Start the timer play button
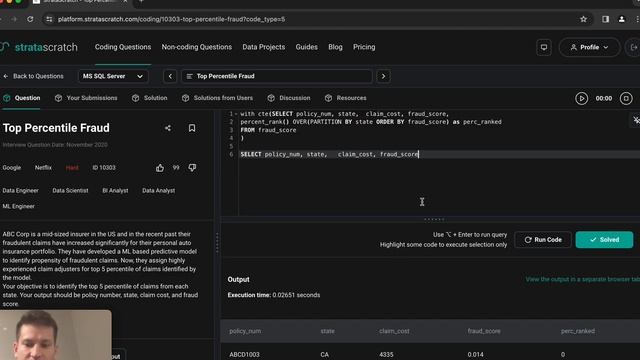This screenshot has width=640, height=360. [581, 98]
